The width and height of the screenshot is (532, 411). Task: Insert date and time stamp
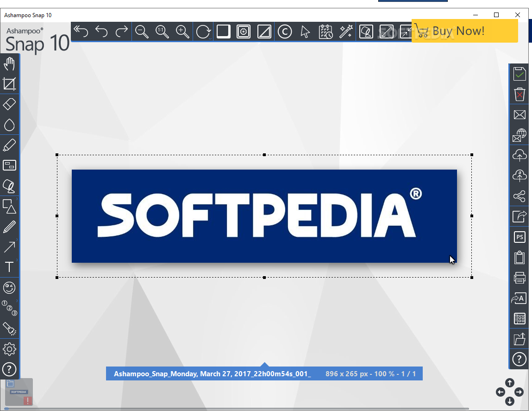click(x=325, y=32)
